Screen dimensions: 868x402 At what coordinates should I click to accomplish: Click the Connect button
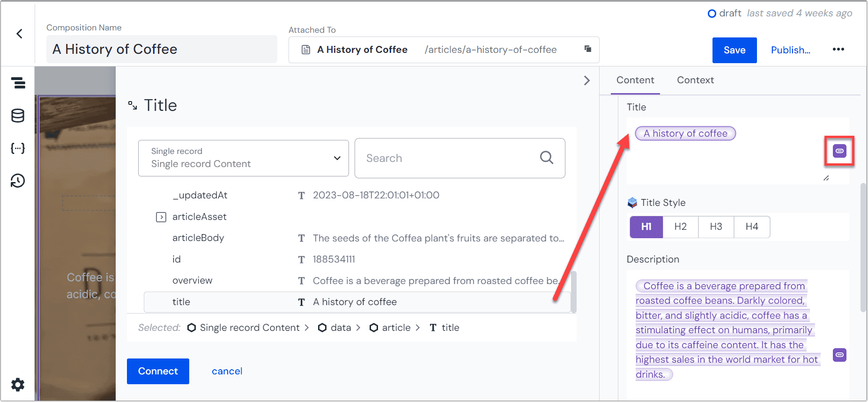click(158, 371)
